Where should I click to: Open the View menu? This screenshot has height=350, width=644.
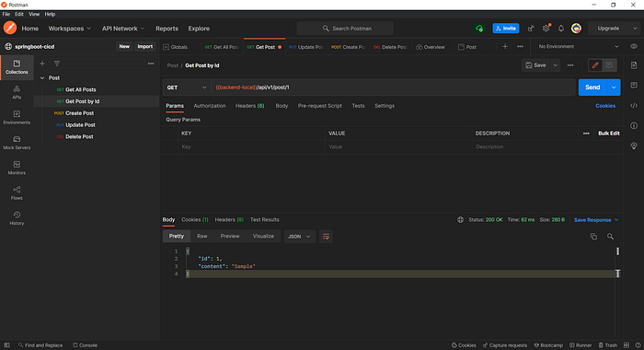coord(34,14)
